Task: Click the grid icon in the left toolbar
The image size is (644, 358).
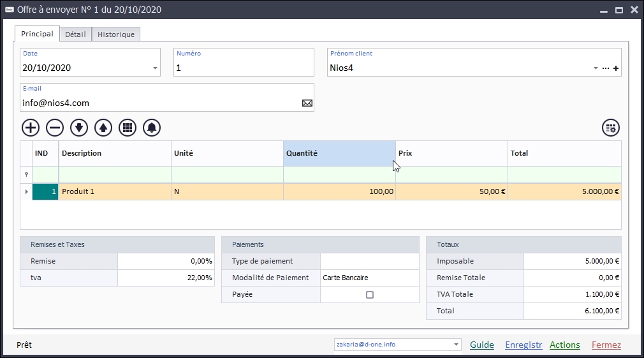Action: [128, 128]
